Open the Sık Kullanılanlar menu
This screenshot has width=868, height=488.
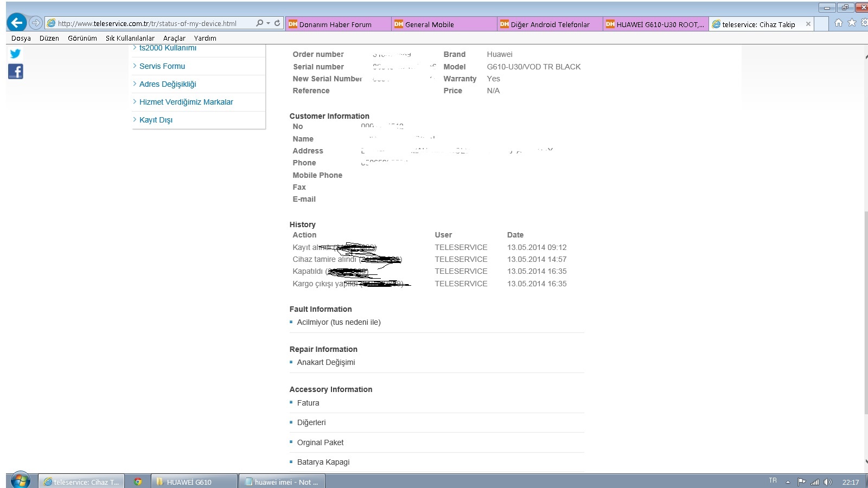[130, 38]
